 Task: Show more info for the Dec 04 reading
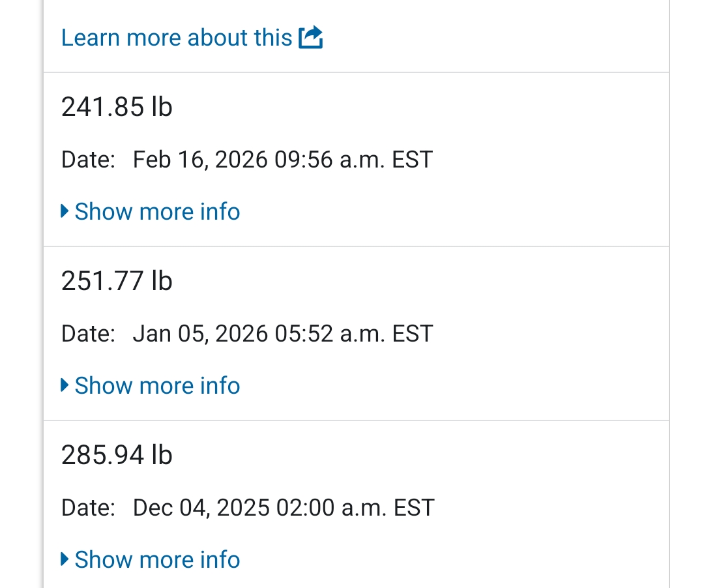coord(157,559)
